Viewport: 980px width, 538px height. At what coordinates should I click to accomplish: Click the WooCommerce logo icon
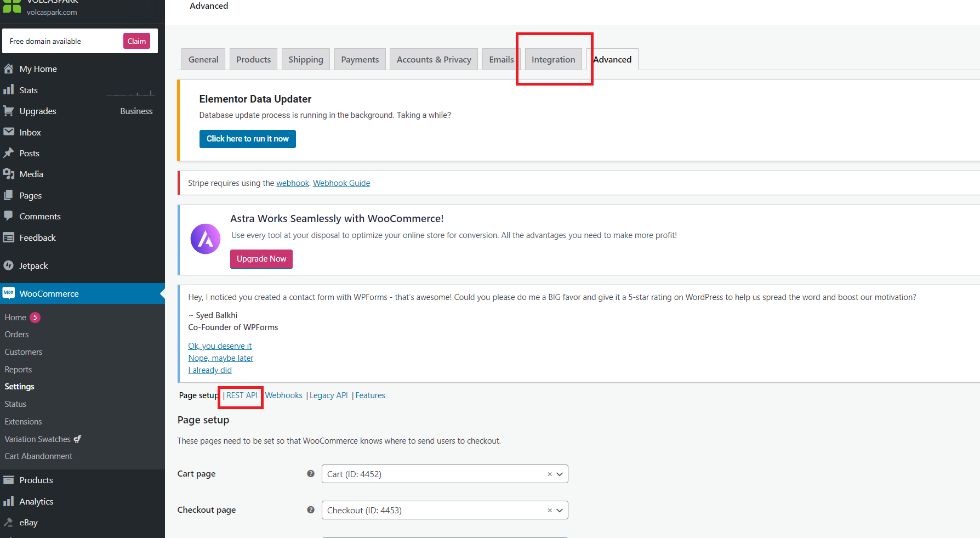(x=9, y=293)
